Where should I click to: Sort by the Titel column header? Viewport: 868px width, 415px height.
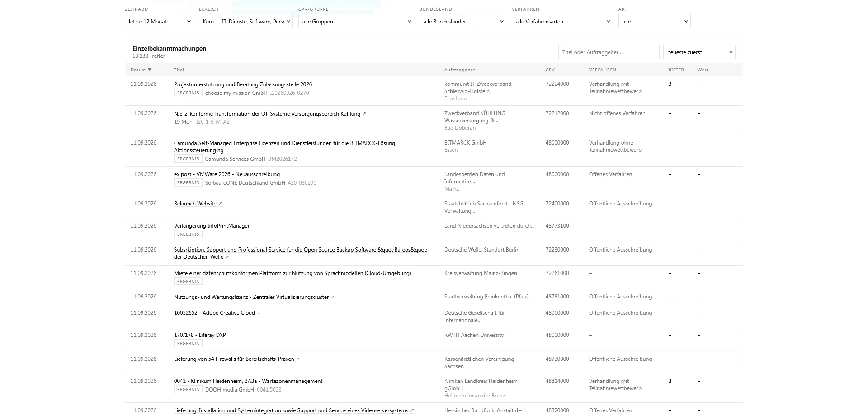(179, 70)
